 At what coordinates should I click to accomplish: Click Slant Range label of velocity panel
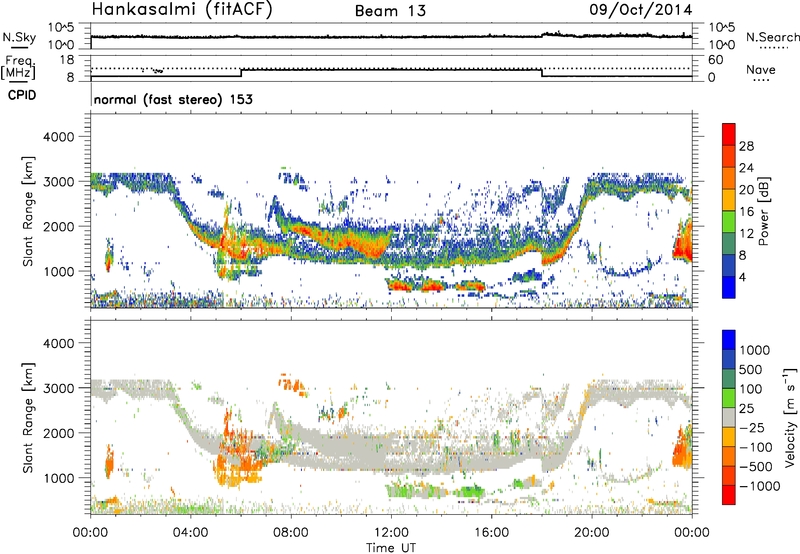(x=28, y=418)
